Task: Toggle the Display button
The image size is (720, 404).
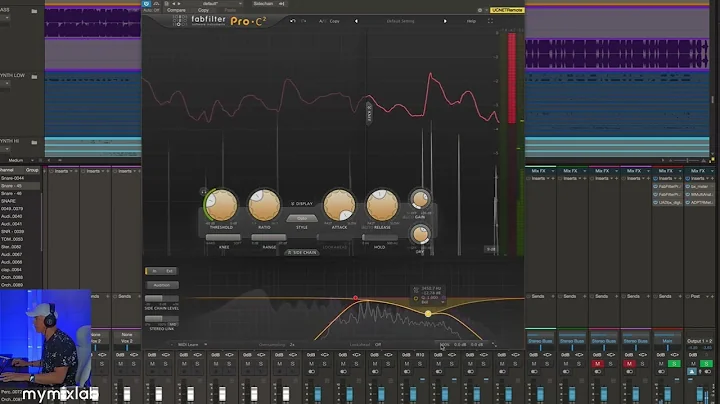Action: coord(302,203)
